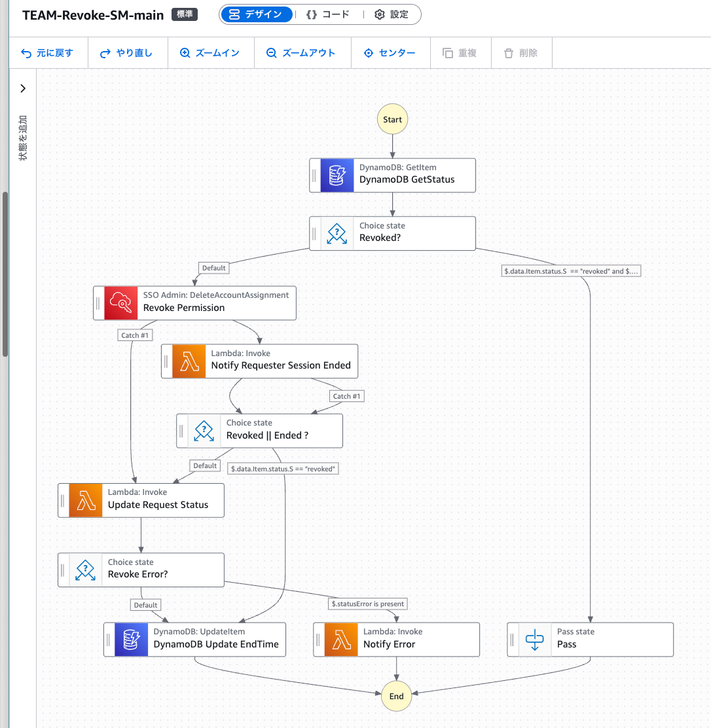Click the Notify Requester Session Ended Lambda icon
Viewport: 711px width, 728px height.
pos(189,361)
